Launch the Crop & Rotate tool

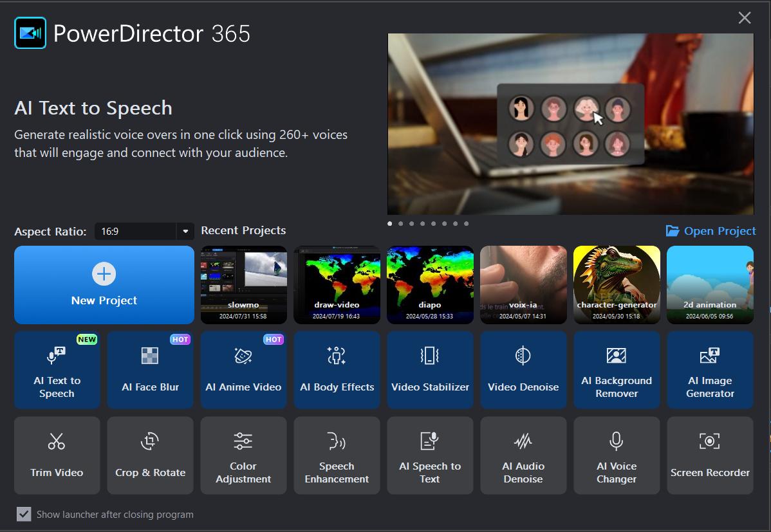[x=150, y=455]
